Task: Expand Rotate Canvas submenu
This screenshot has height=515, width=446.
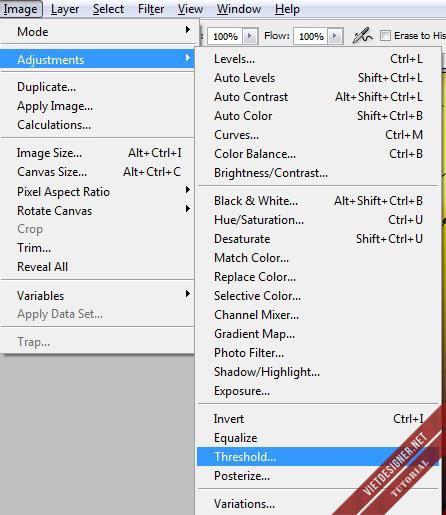Action: point(97,210)
